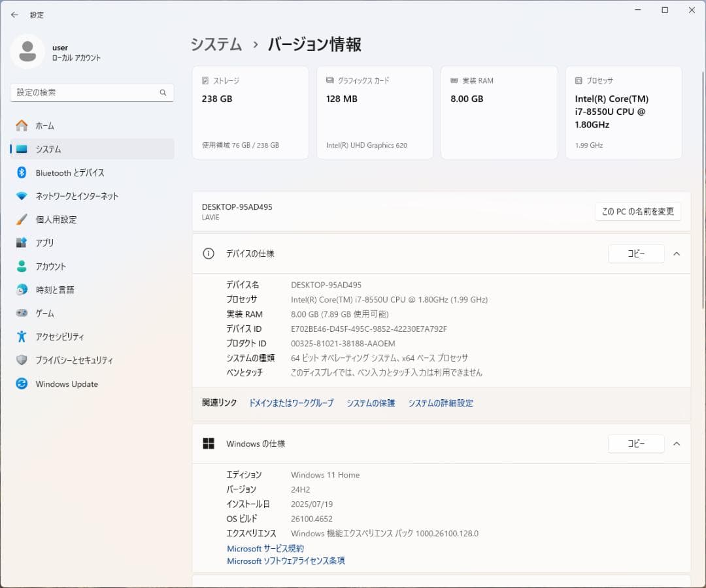Viewport: 706px width, 588px height.
Task: Open the システムの詳細設定 link
Action: 440,403
